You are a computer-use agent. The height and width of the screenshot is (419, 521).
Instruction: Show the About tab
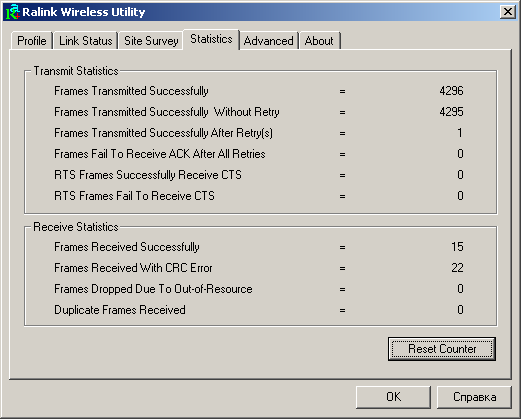pyautogui.click(x=319, y=41)
